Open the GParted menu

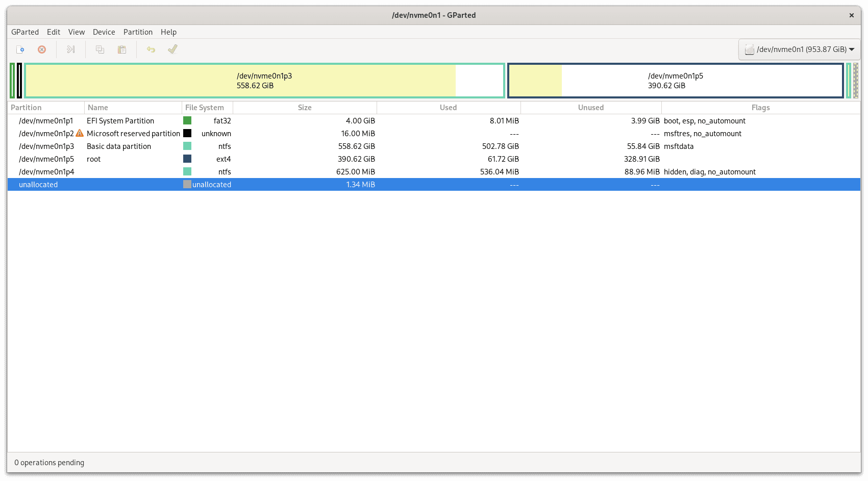pyautogui.click(x=25, y=32)
